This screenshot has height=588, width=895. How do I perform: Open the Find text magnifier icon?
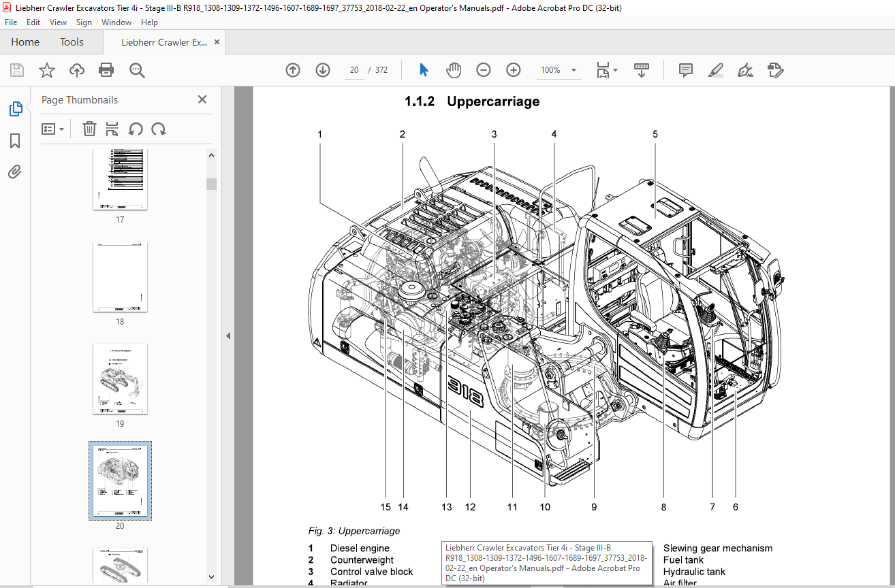pyautogui.click(x=137, y=70)
